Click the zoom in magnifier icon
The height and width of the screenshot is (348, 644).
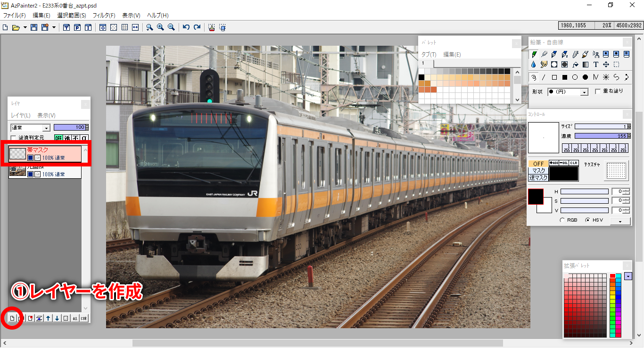pyautogui.click(x=160, y=28)
